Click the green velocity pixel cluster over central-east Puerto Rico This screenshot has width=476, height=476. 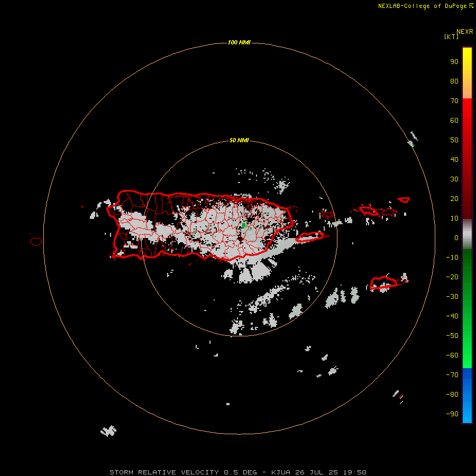(243, 225)
